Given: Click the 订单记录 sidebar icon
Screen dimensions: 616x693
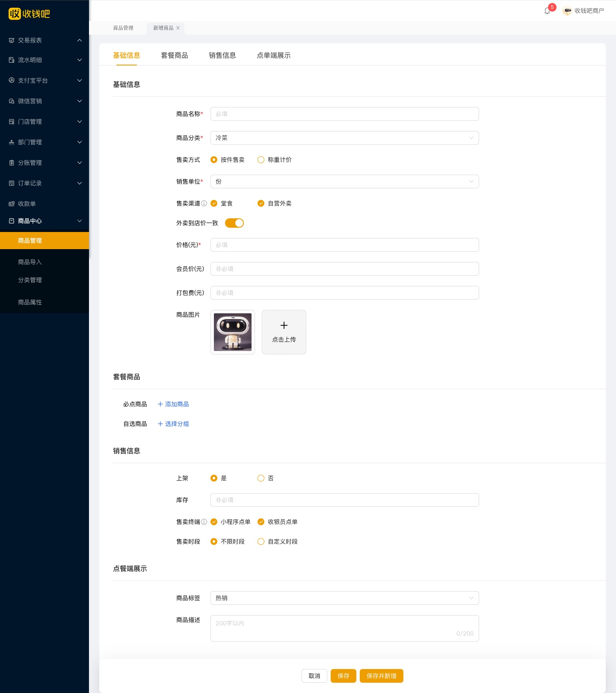Looking at the screenshot, I should [x=12, y=183].
